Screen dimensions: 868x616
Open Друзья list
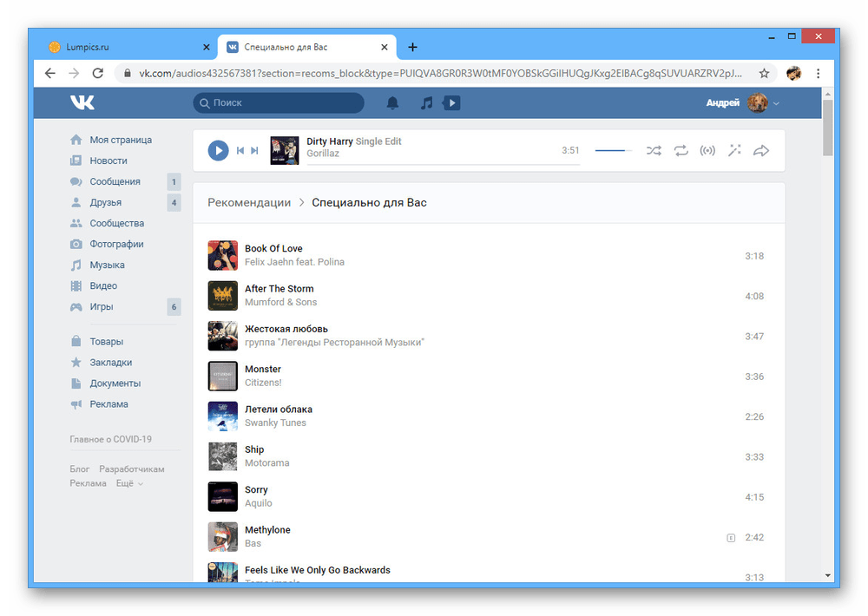pos(106,202)
